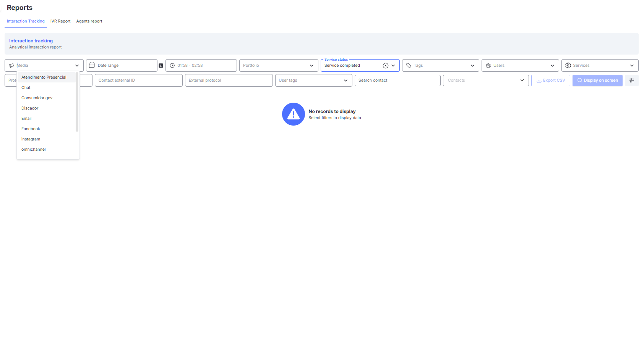Viewport: 644px width, 358px height.
Task: Switch to the Interaction Tracking tab
Action: tap(26, 21)
